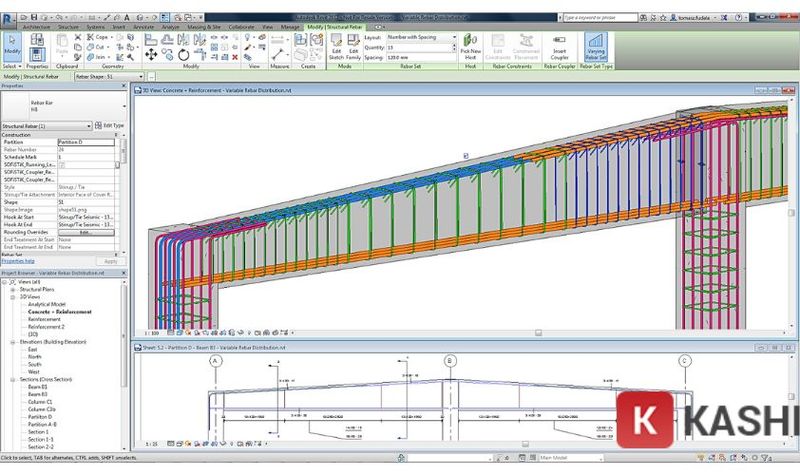Image resolution: width=800 pixels, height=475 pixels.
Task: Open the Collaborate ribbon tab
Action: (241, 27)
